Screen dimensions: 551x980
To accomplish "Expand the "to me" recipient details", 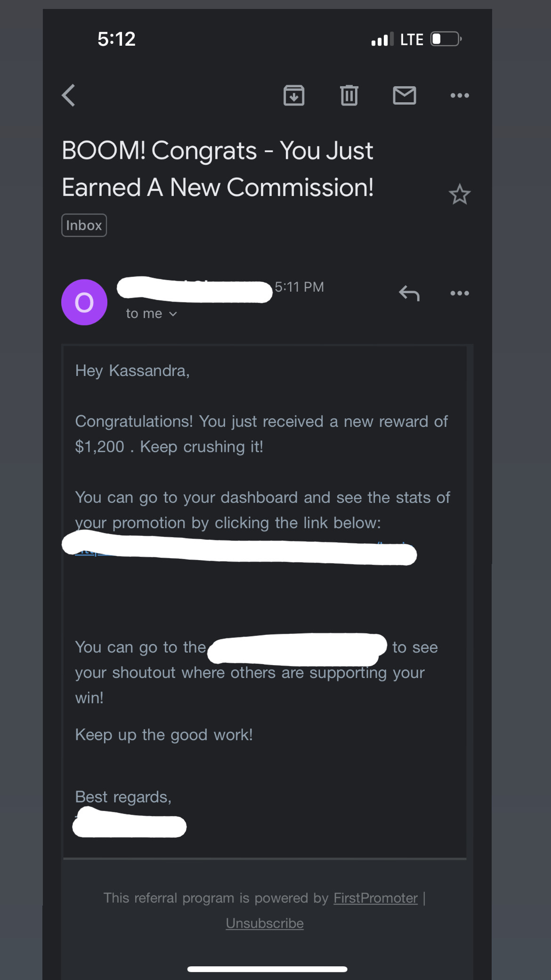I will pyautogui.click(x=151, y=314).
